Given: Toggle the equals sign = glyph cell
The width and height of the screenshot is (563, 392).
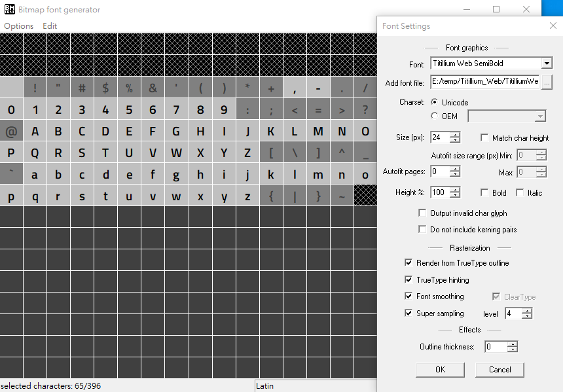Looking at the screenshot, I should coord(318,109).
